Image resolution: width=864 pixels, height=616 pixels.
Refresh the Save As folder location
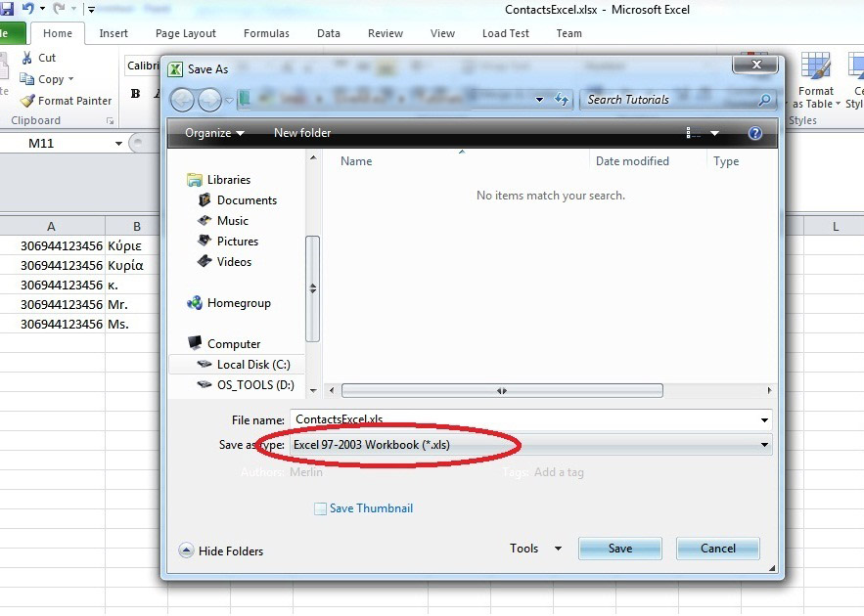coord(562,100)
